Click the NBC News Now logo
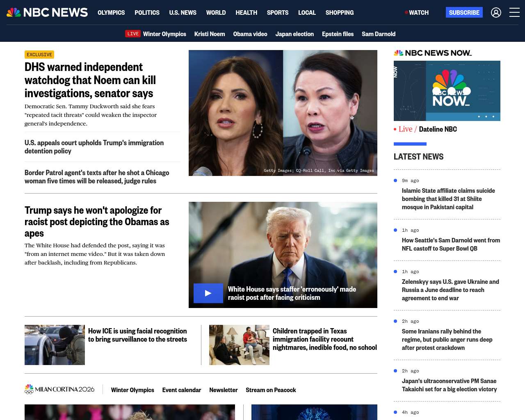This screenshot has width=525, height=420. [x=433, y=53]
